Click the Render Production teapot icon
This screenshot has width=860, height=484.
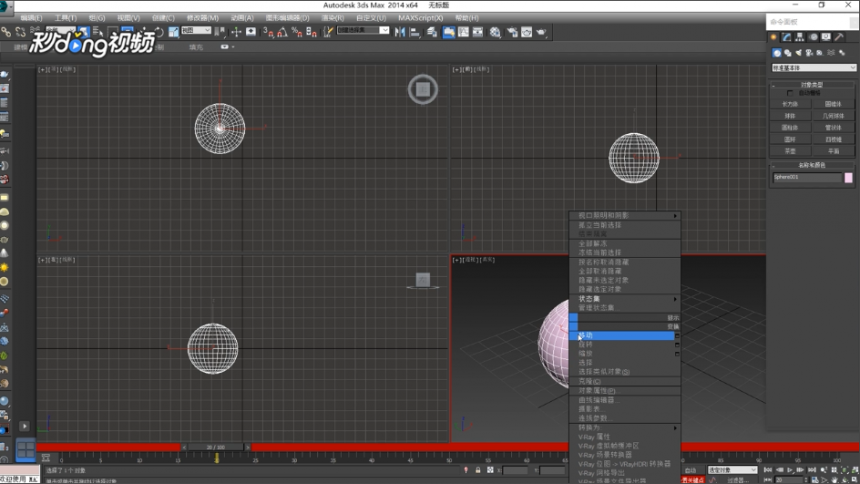pos(541,32)
